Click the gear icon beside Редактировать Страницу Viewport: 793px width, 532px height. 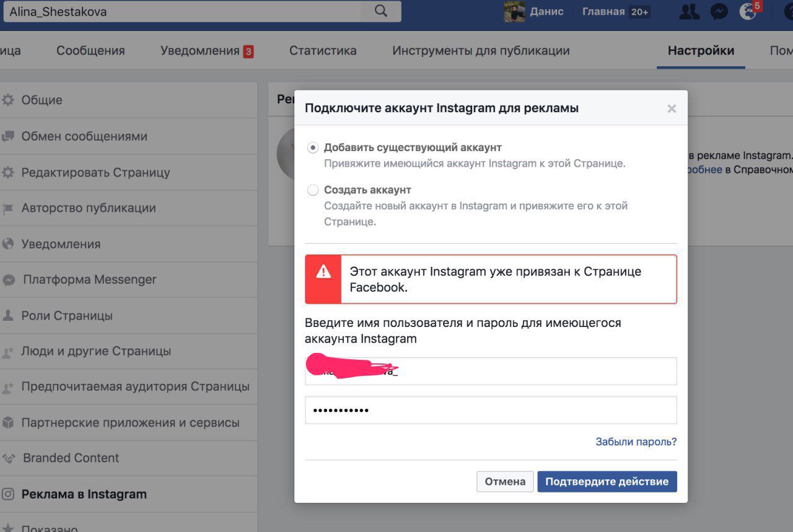pyautogui.click(x=8, y=172)
